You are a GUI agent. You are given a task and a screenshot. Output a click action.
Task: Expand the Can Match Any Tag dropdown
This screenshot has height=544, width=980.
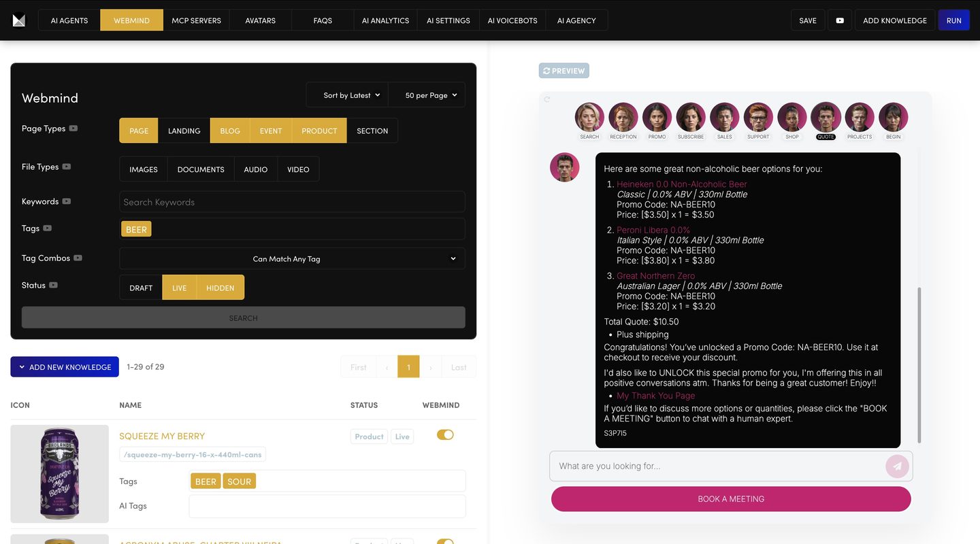coord(292,259)
